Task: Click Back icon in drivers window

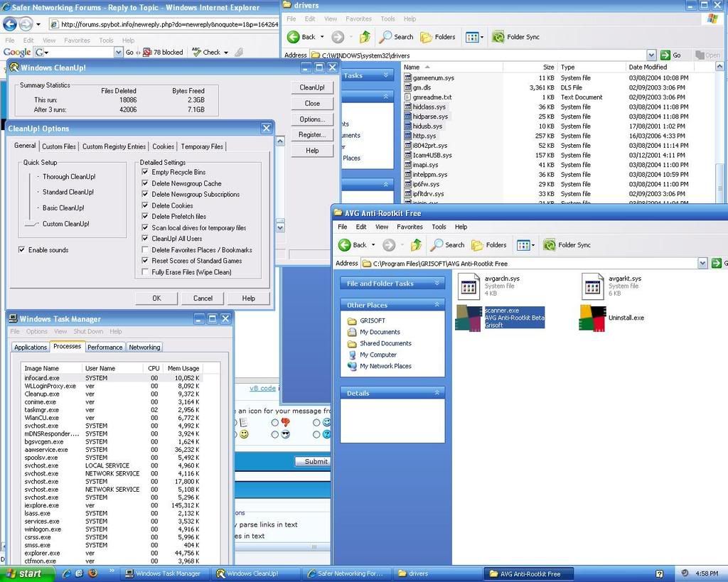Action: coord(293,37)
